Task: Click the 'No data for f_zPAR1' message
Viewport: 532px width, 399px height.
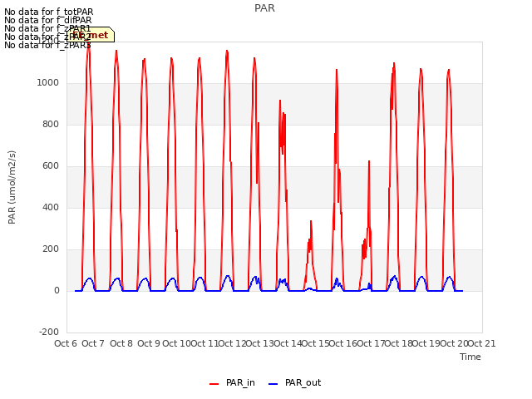Action: pos(47,28)
